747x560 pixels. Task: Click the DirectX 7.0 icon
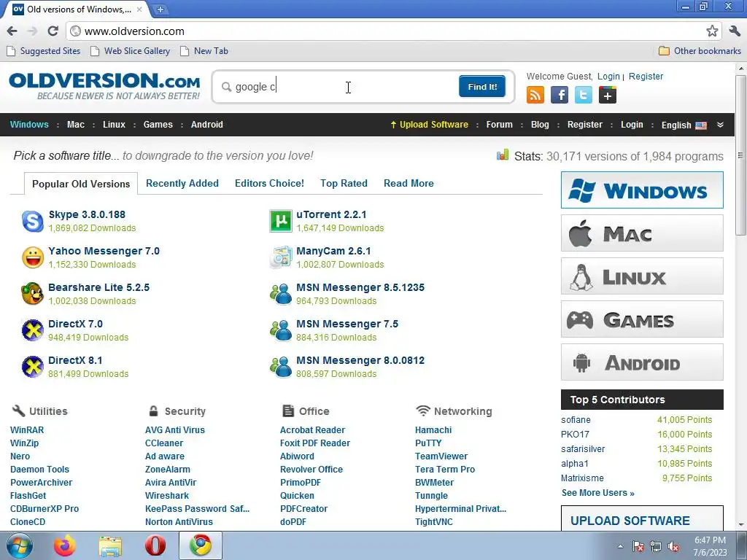[33, 330]
